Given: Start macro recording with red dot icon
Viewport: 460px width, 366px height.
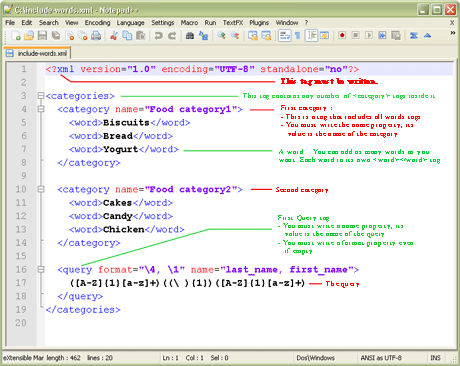Looking at the screenshot, I should point(342,35).
